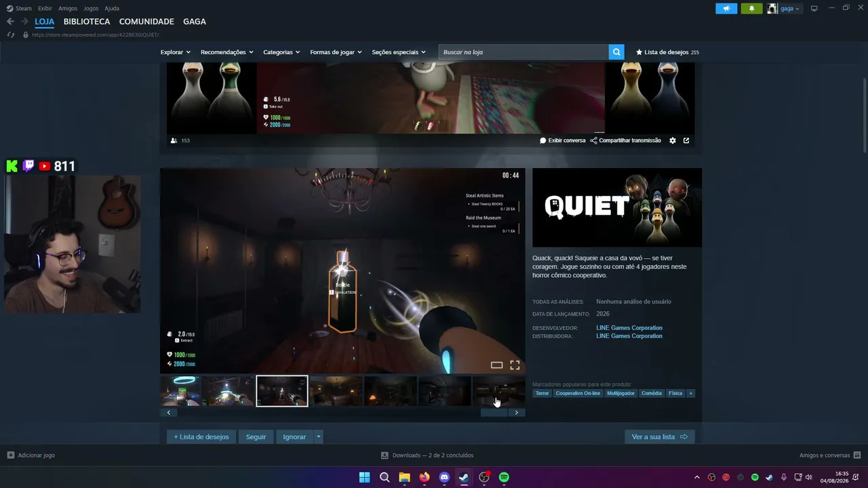The height and width of the screenshot is (488, 868).
Task: Open the Seções especiais dropdown
Action: pos(399,52)
